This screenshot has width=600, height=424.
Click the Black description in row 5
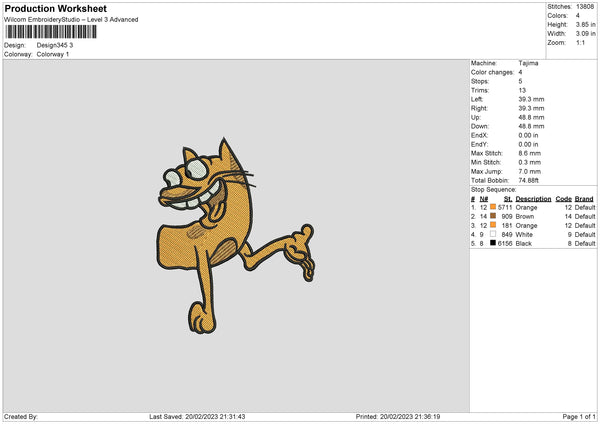(523, 244)
